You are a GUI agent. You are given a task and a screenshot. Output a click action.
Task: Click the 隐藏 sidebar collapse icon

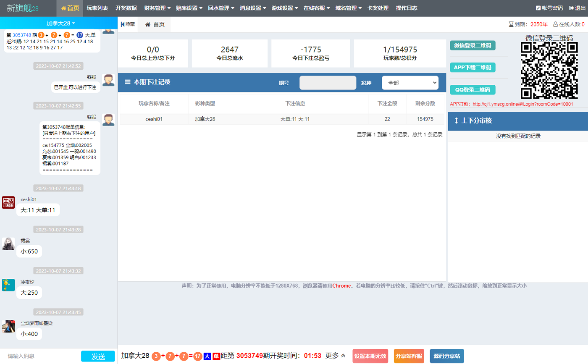click(123, 24)
